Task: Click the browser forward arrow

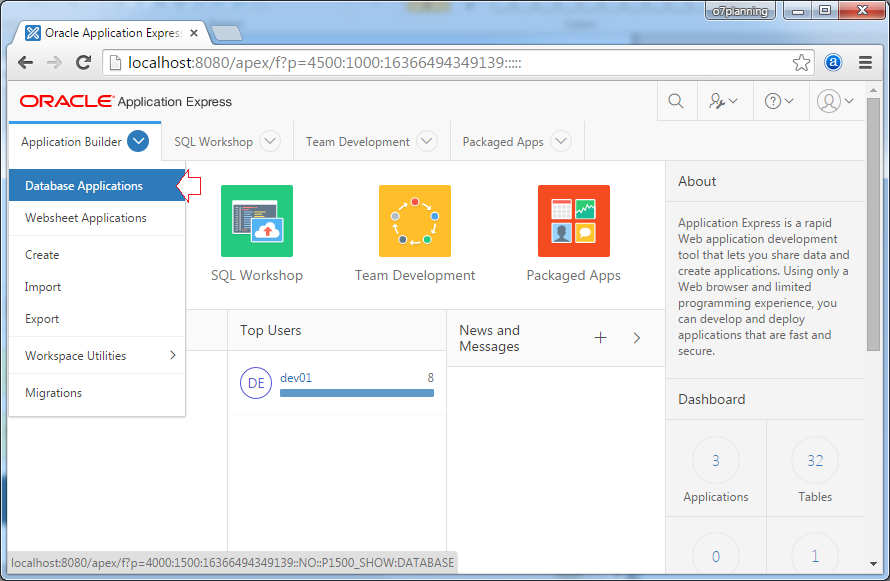Action: tap(54, 62)
